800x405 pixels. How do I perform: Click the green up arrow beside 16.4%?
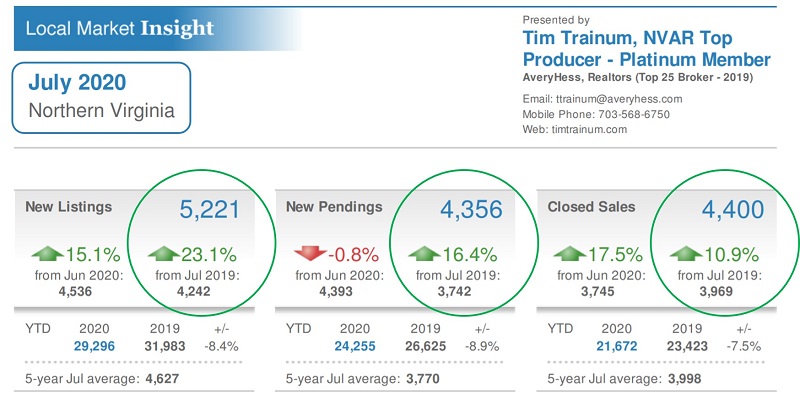tap(423, 252)
